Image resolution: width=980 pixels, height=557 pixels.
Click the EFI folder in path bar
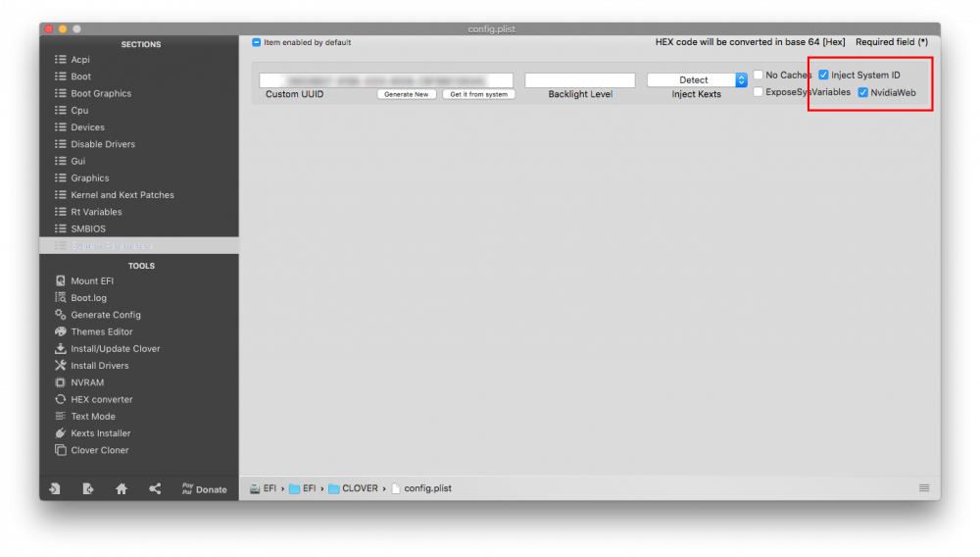[303, 488]
